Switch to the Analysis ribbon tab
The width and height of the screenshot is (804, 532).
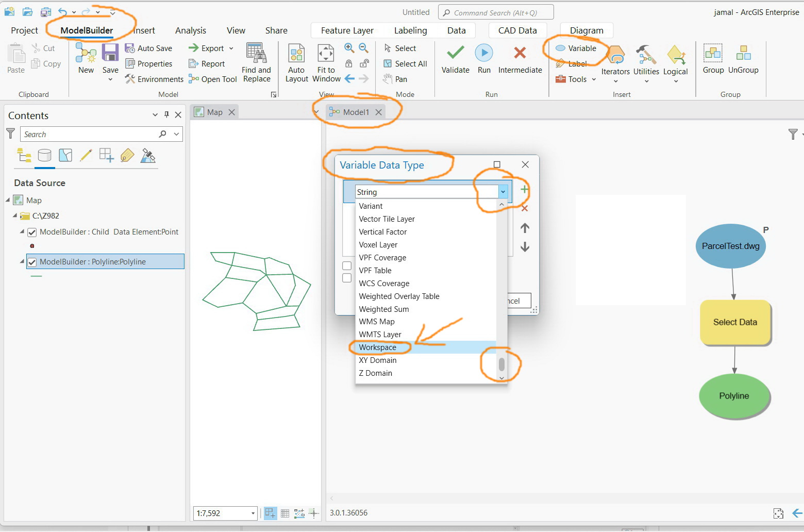coord(191,30)
